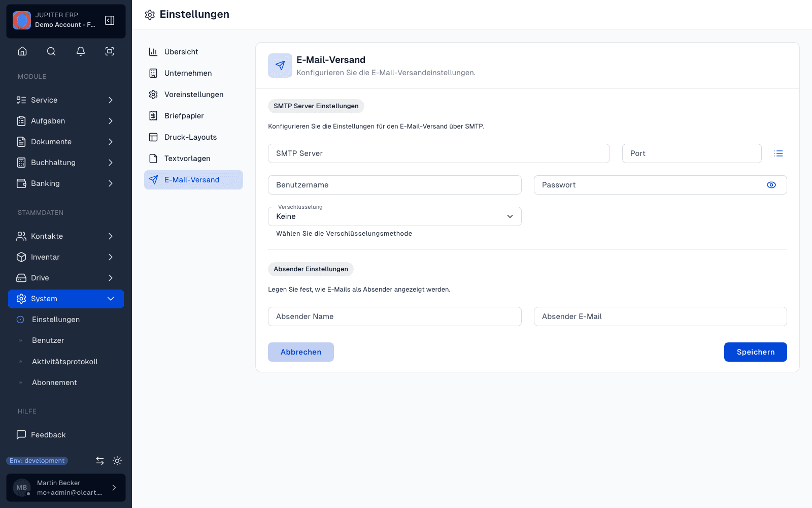Image resolution: width=812 pixels, height=508 pixels.
Task: Open the search magnifier icon
Action: 51,51
